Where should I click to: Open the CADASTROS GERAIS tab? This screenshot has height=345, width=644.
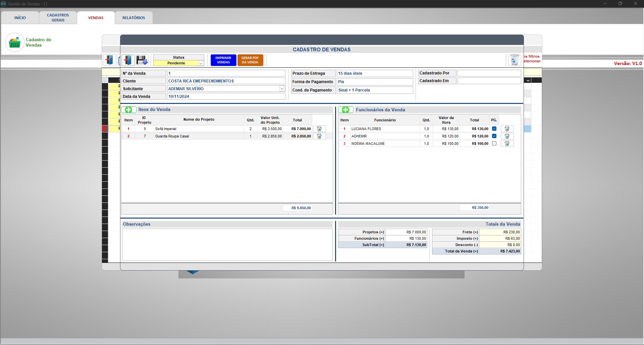(58, 18)
